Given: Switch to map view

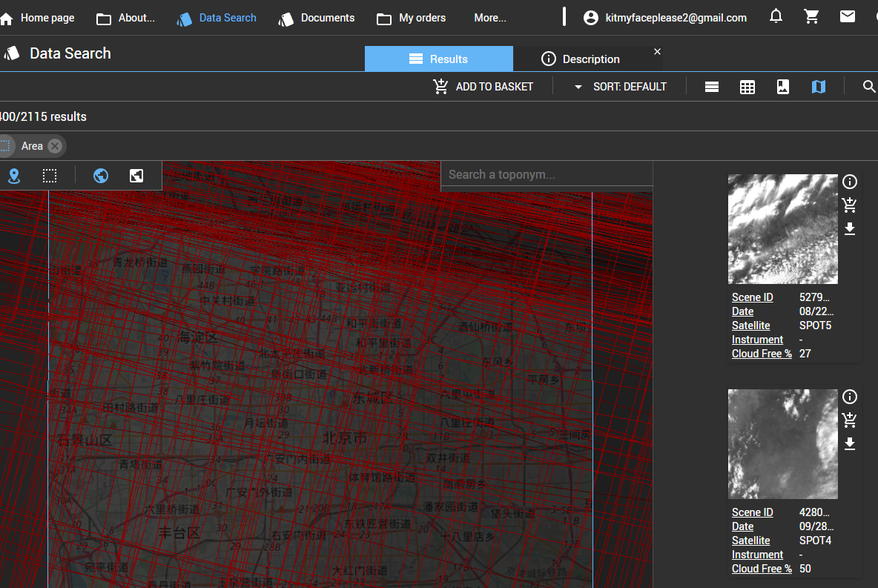Looking at the screenshot, I should pos(819,87).
